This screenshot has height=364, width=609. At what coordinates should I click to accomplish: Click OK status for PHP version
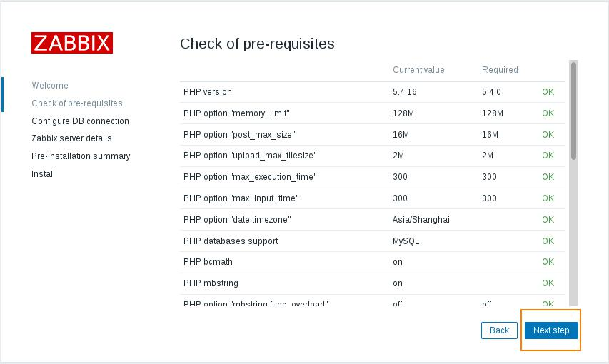pos(548,92)
